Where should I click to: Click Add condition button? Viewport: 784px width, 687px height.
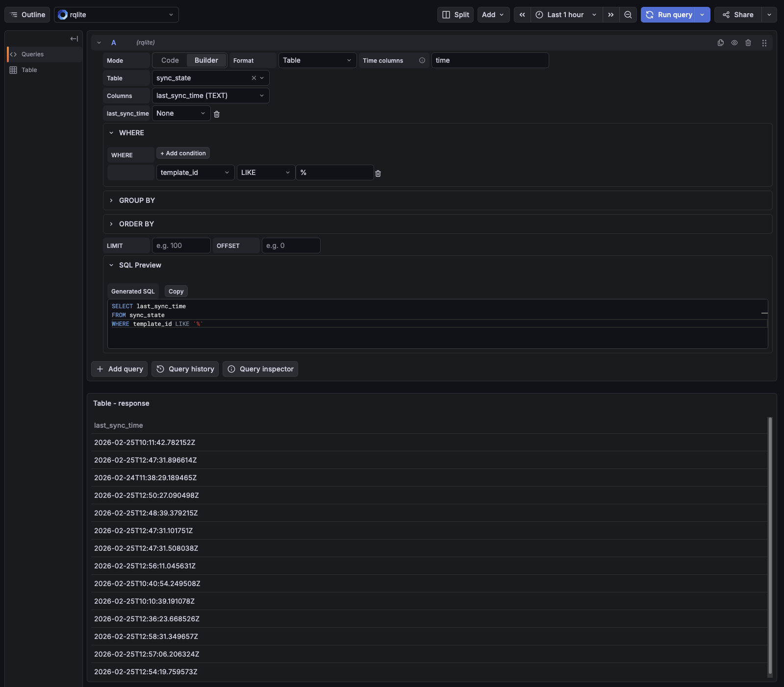click(x=183, y=153)
